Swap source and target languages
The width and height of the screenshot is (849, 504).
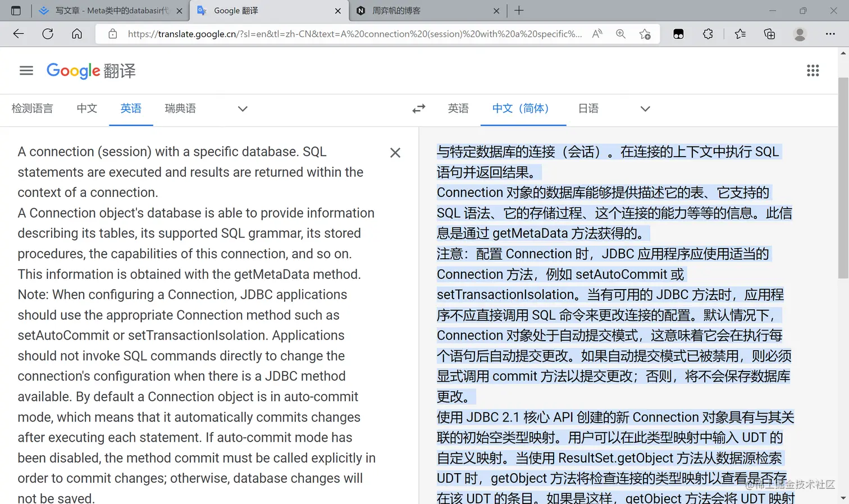[419, 109]
